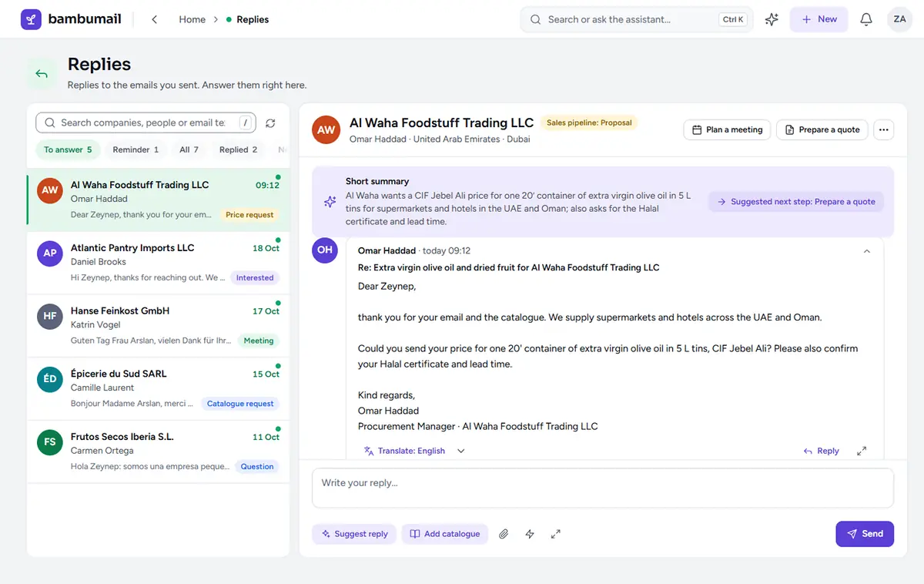Click the large AW company avatar in the header
The height and width of the screenshot is (584, 924).
pyautogui.click(x=326, y=129)
